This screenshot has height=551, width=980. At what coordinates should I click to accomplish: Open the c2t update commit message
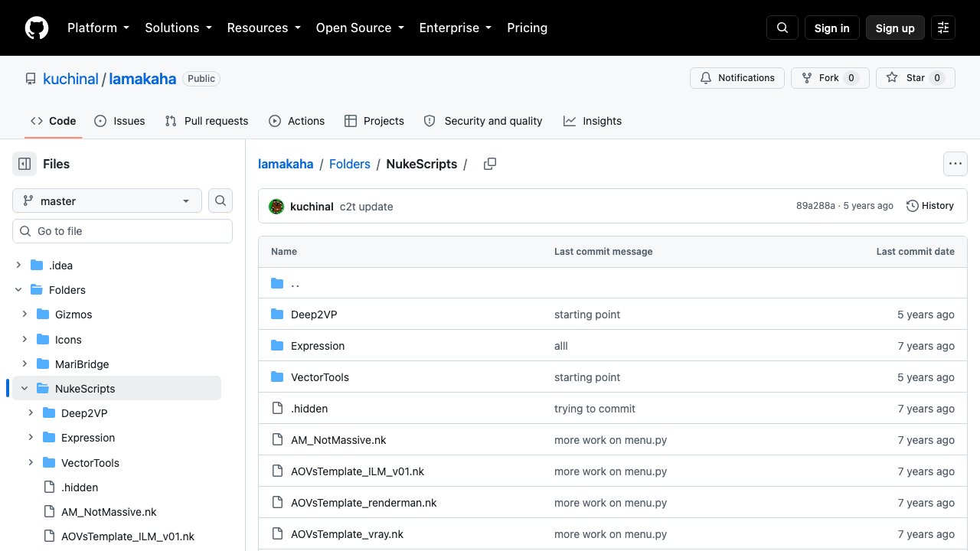[367, 207]
